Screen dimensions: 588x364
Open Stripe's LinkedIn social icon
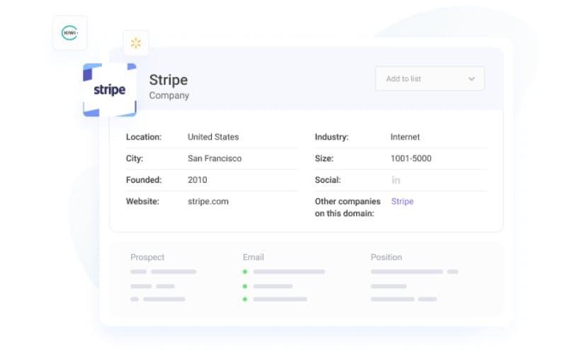[x=395, y=181]
